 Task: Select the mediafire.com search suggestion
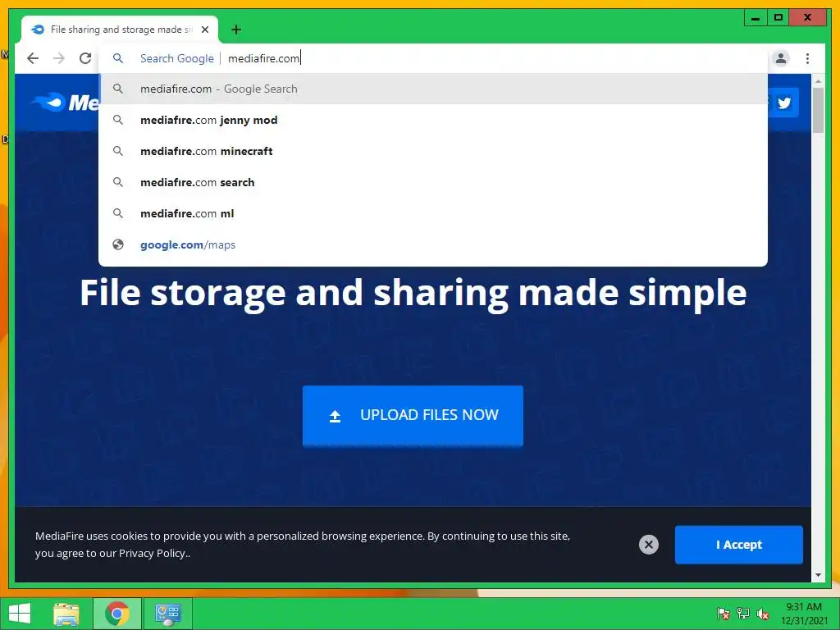click(x=433, y=182)
